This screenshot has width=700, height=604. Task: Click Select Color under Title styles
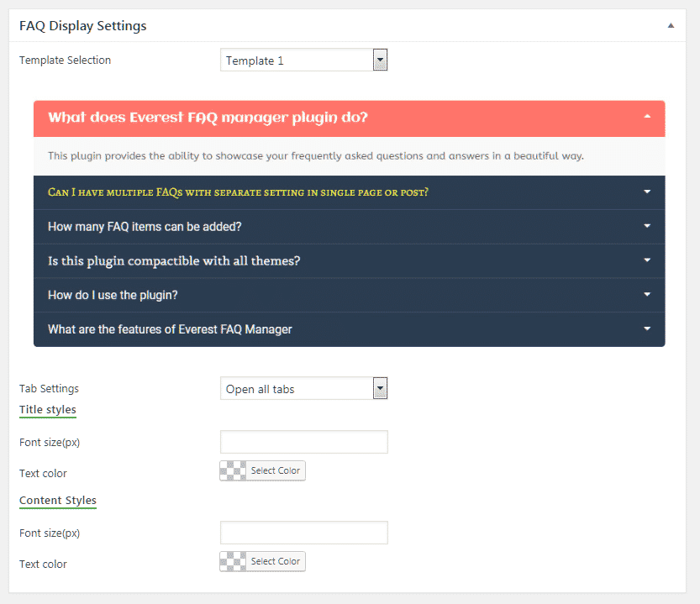pyautogui.click(x=275, y=470)
